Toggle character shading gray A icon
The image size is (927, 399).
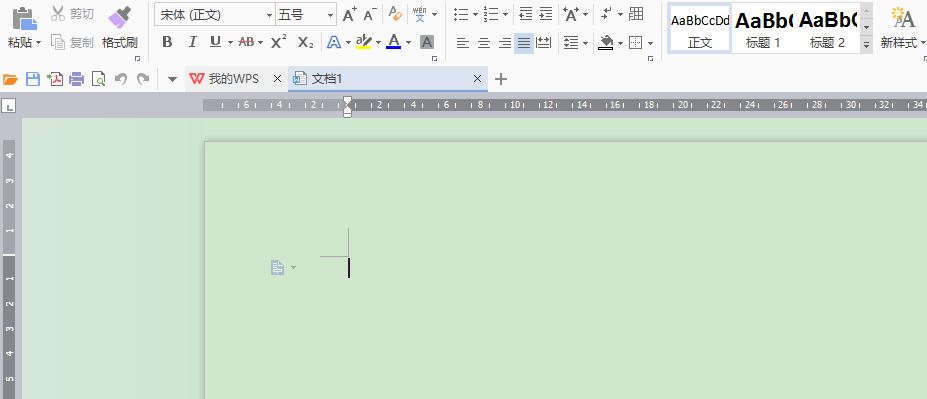(x=427, y=42)
